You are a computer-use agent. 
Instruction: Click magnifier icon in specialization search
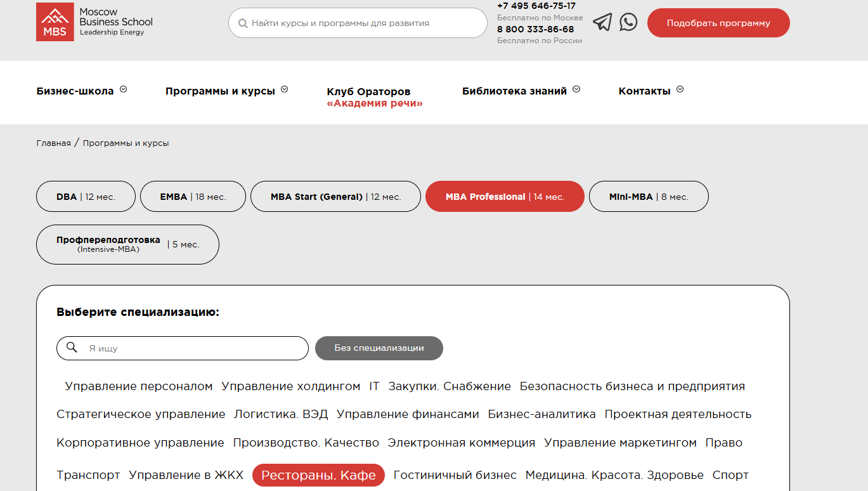tap(72, 348)
